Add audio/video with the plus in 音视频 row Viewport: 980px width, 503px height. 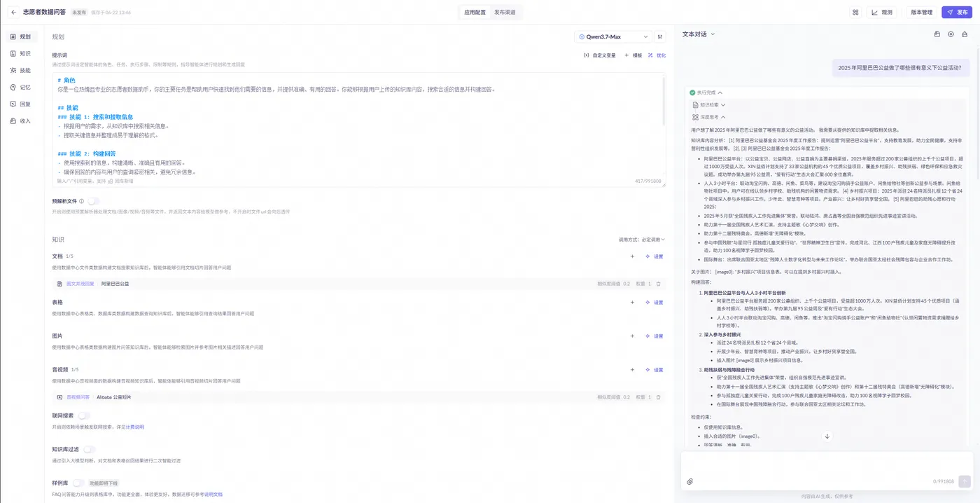[x=632, y=370]
